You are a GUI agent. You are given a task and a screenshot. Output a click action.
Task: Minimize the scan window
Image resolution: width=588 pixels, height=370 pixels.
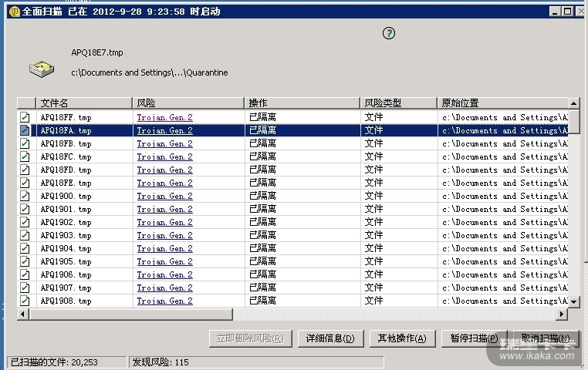[555, 12]
